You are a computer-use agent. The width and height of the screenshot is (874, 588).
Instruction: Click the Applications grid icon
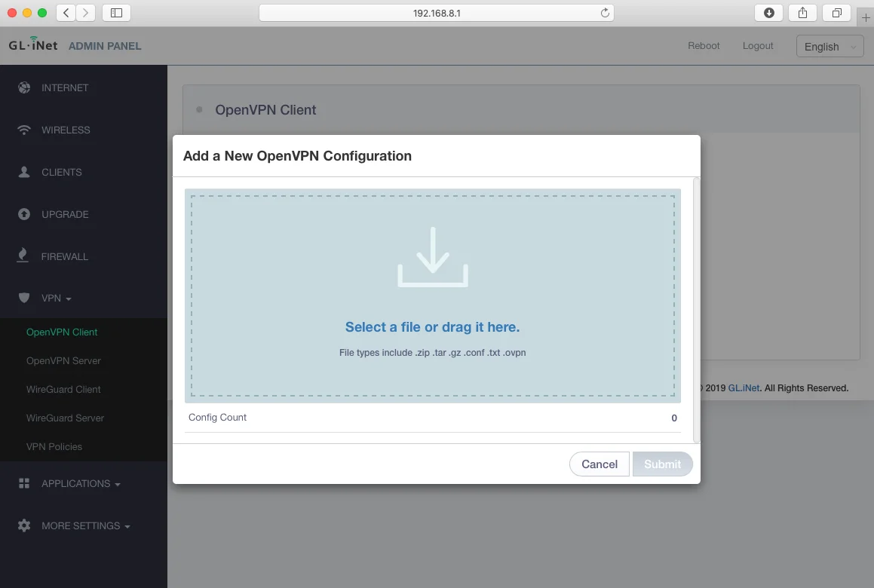24,483
